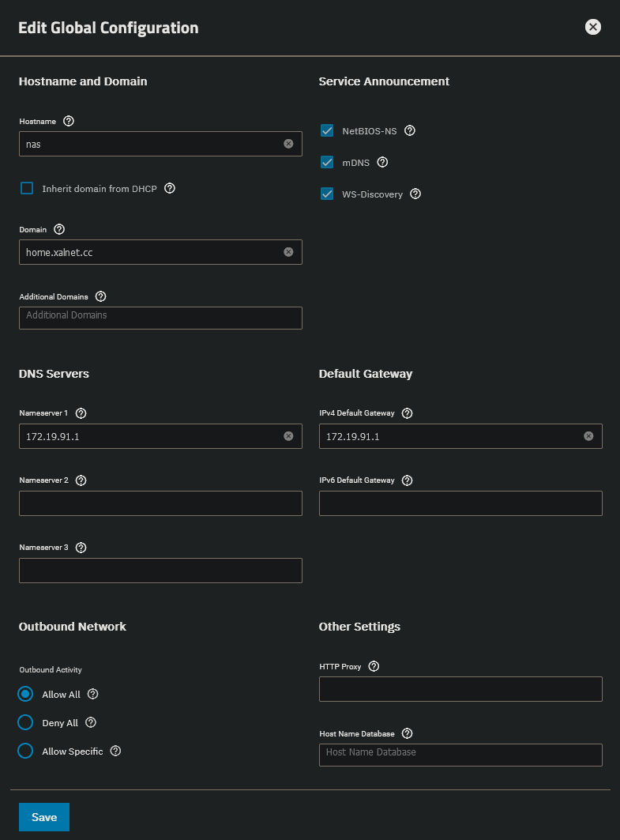Clear the Domain field value
620x840 pixels.
coord(288,252)
